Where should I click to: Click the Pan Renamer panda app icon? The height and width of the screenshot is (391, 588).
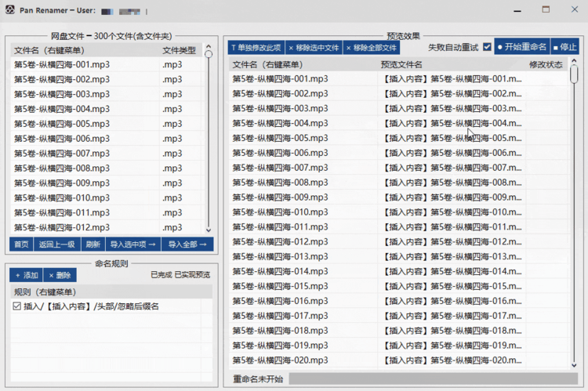[x=10, y=9]
